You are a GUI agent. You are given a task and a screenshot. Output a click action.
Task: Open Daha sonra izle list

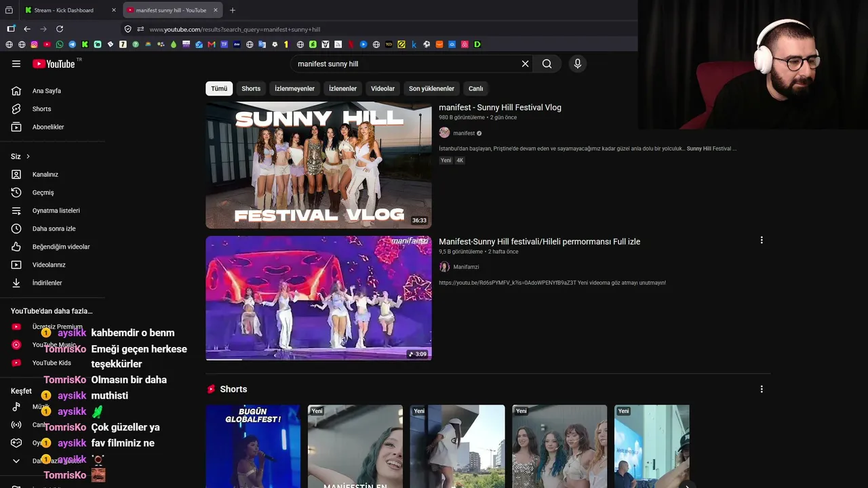[x=52, y=228]
